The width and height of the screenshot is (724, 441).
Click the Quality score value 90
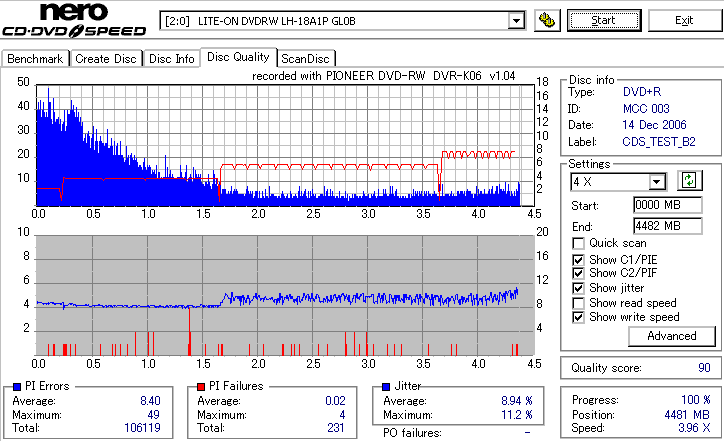(704, 368)
